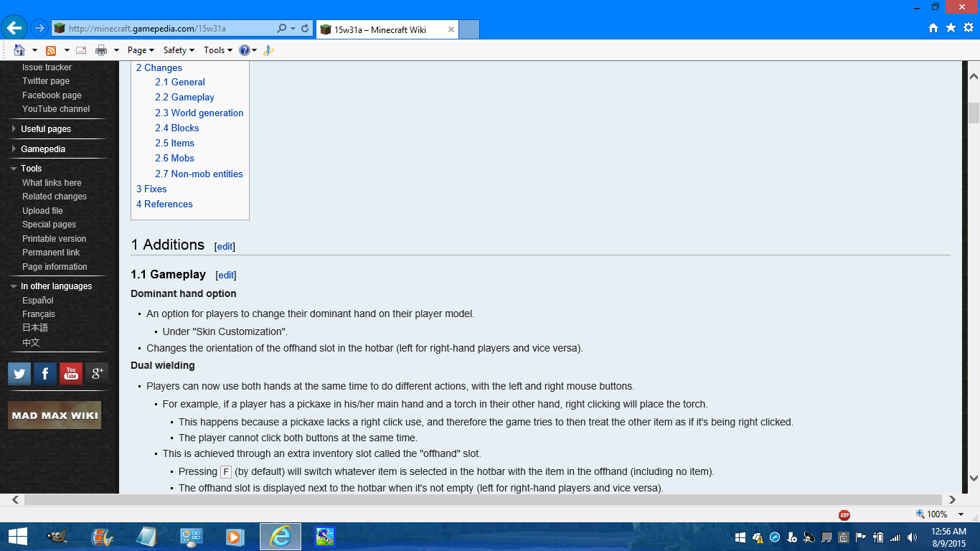
Task: Click the volume speaker icon in the system tray
Action: 912,537
